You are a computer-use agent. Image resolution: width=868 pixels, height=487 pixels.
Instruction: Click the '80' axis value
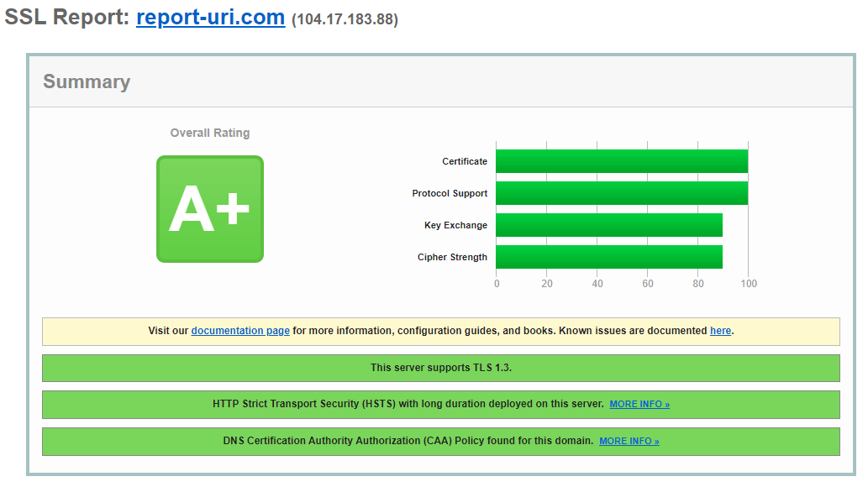pyautogui.click(x=698, y=284)
